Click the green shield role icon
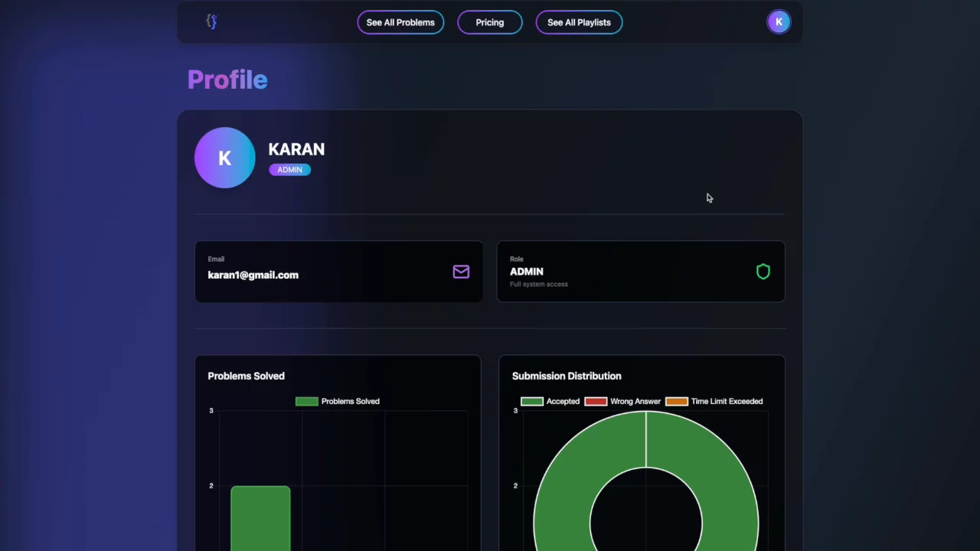Screen dimensions: 980x551 coord(763,272)
